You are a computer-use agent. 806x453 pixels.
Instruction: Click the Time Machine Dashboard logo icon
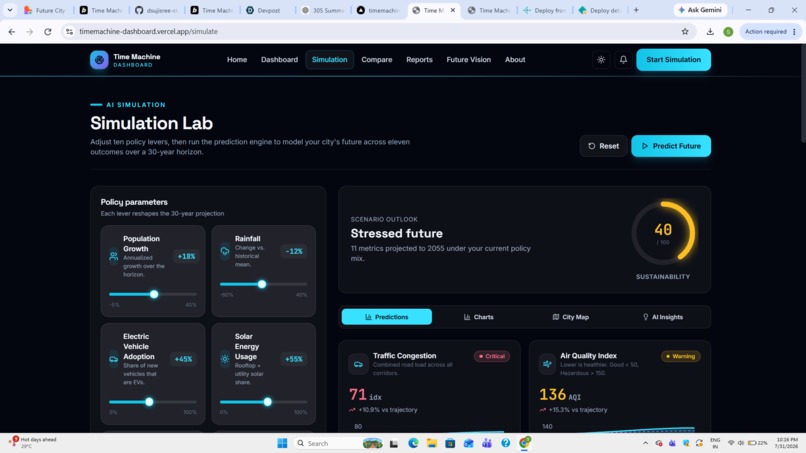(x=99, y=60)
